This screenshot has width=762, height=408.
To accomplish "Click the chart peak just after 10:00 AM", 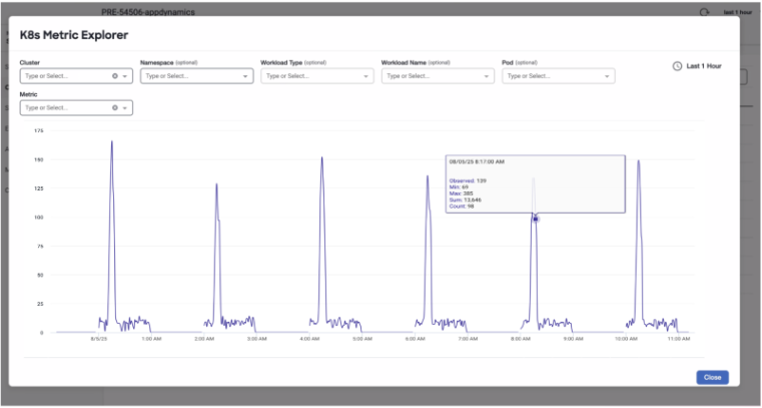I will (638, 161).
